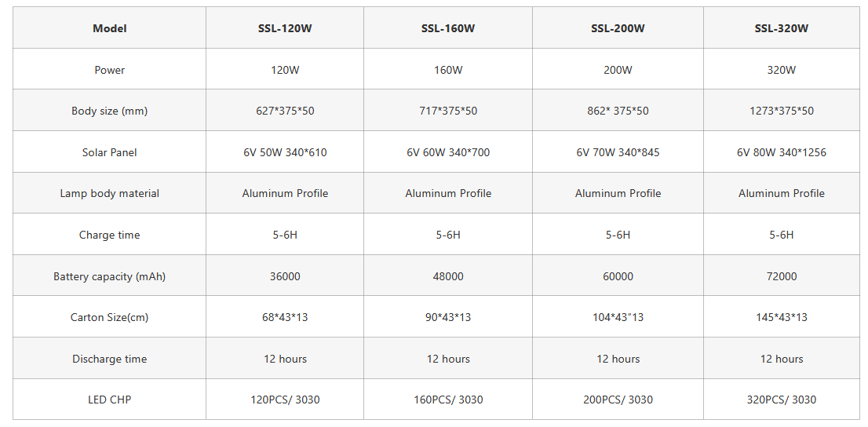The height and width of the screenshot is (427, 868).
Task: Select the Body size (mm) row label
Action: coord(110,111)
